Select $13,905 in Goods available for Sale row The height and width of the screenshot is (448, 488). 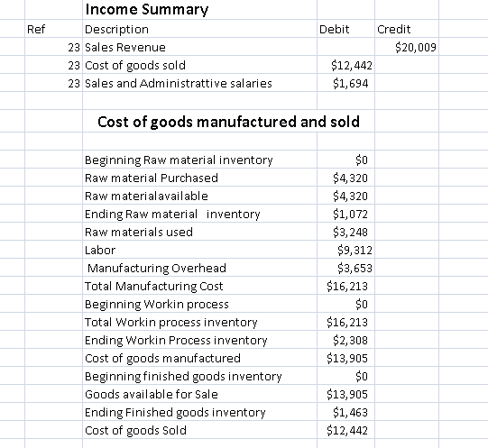[x=345, y=394]
